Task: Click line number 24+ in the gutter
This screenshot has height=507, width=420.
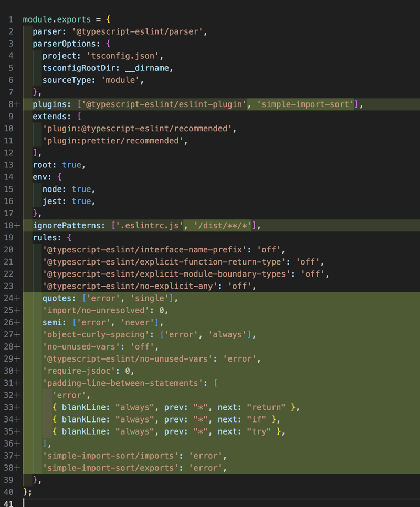Action: (12, 299)
